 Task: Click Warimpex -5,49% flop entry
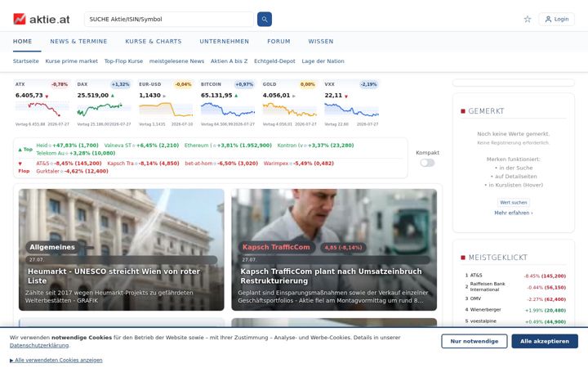pyautogui.click(x=299, y=164)
